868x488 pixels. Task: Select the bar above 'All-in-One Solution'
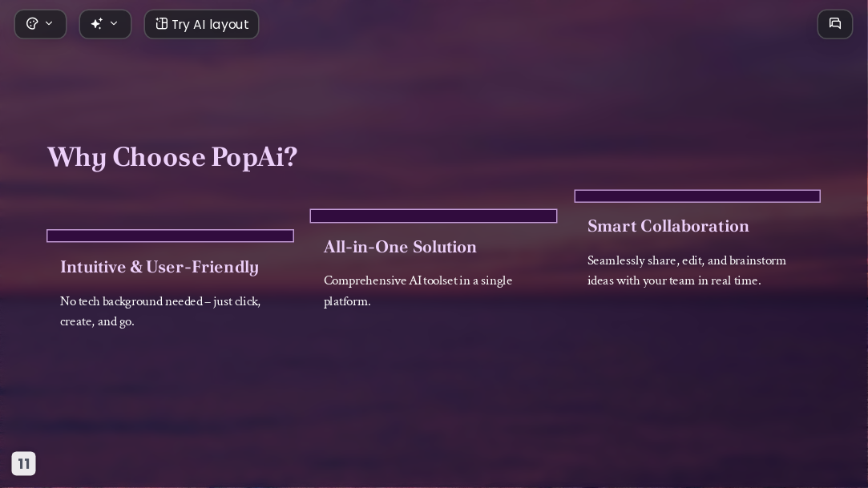(x=434, y=216)
